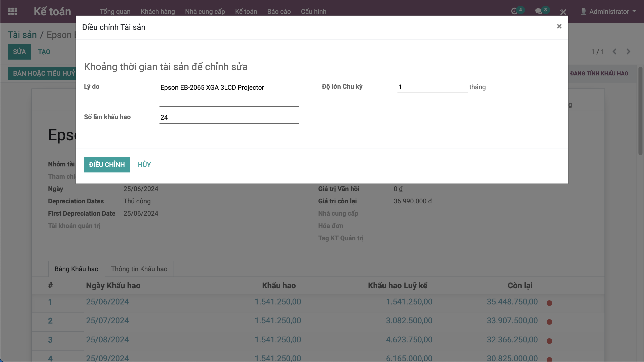Click the developer tools wrench icon
This screenshot has width=644, height=362.
pos(563,12)
